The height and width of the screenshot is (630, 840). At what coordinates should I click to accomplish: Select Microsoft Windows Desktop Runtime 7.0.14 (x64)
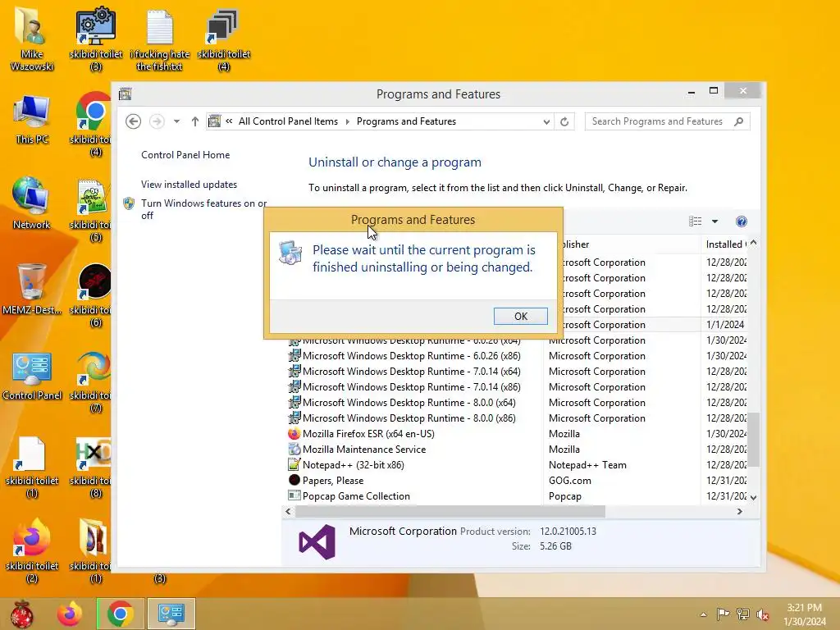pyautogui.click(x=412, y=372)
